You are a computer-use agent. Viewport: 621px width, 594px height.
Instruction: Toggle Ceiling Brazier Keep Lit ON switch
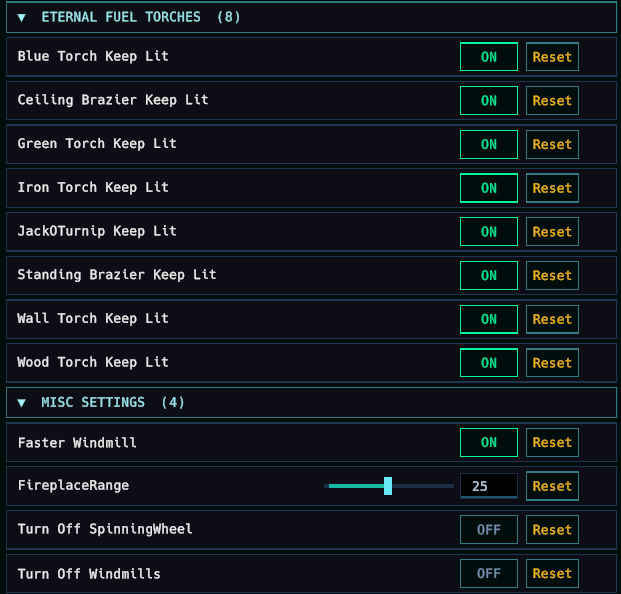pyautogui.click(x=489, y=101)
